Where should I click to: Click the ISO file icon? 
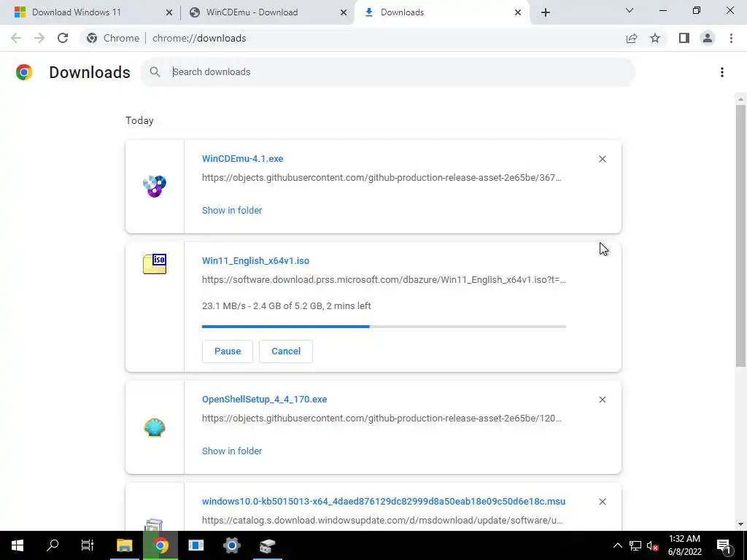pyautogui.click(x=155, y=264)
